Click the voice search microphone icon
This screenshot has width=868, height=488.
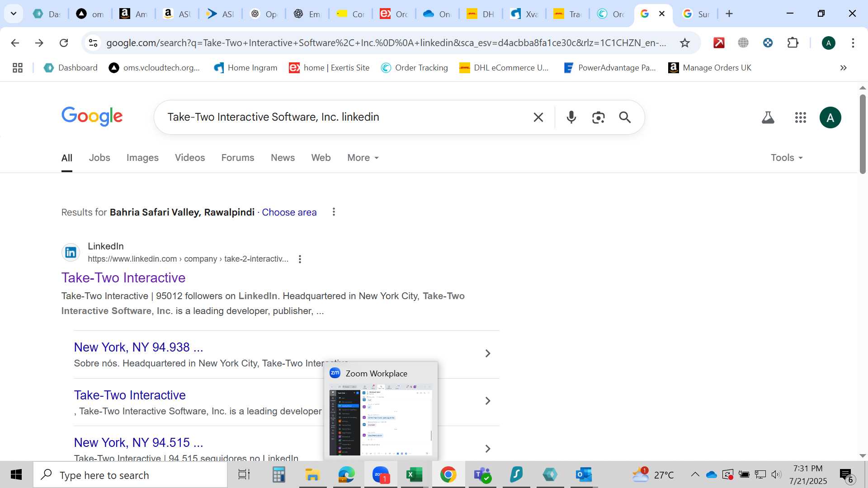click(x=571, y=117)
